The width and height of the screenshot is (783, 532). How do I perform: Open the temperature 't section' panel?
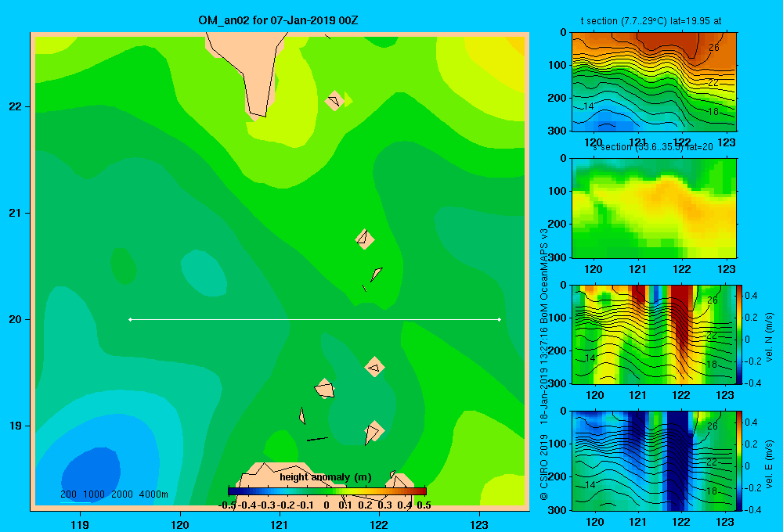654,81
